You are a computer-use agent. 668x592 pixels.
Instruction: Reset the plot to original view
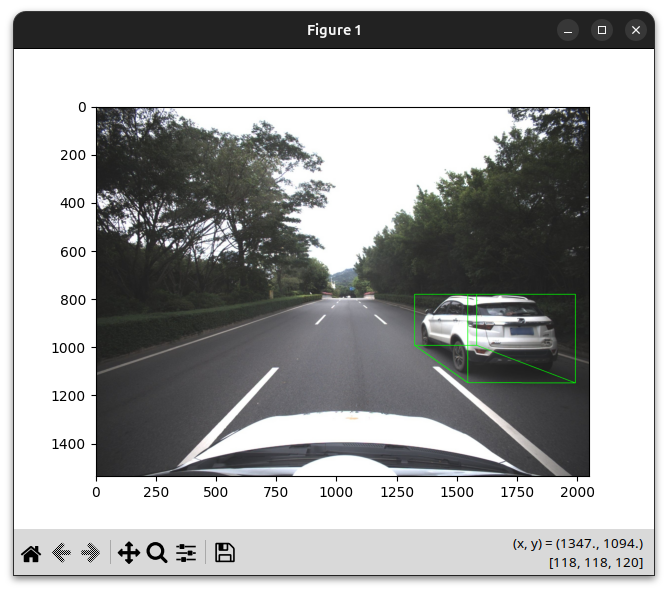[x=31, y=553]
